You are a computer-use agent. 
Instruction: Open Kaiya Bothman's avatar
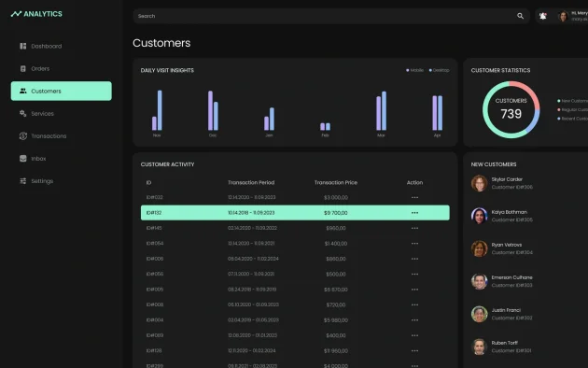pyautogui.click(x=479, y=216)
